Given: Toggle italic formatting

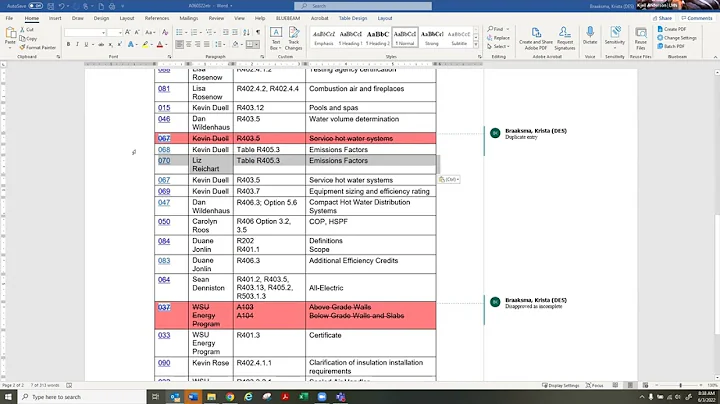Looking at the screenshot, I should [x=77, y=44].
